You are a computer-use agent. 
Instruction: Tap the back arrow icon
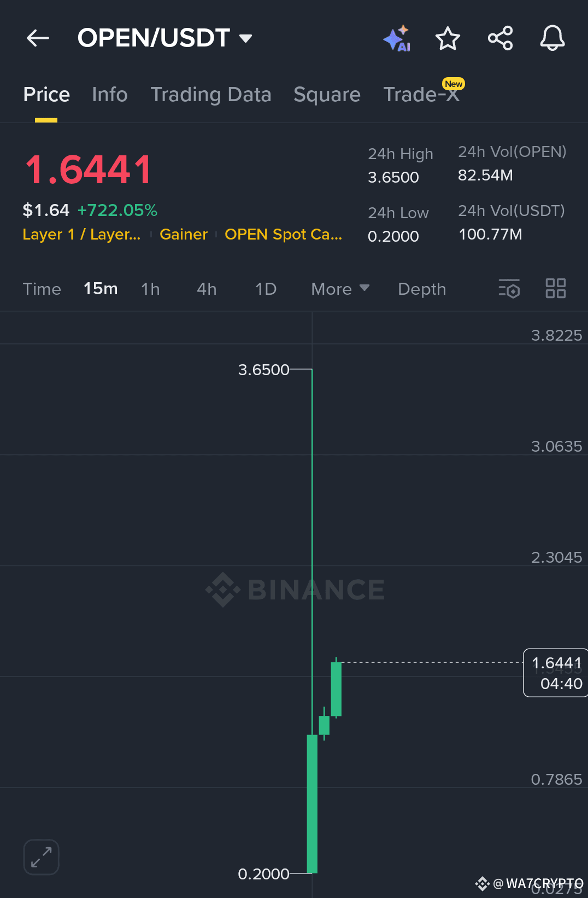pyautogui.click(x=38, y=38)
